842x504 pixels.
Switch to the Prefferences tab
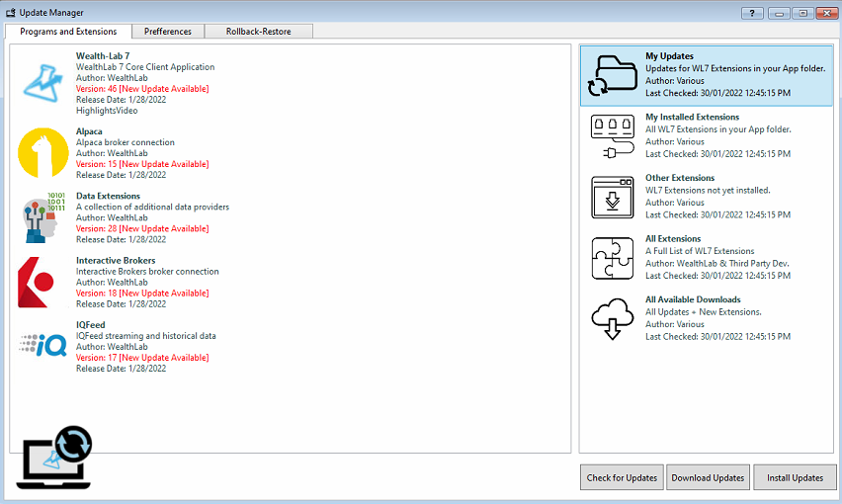coord(168,32)
